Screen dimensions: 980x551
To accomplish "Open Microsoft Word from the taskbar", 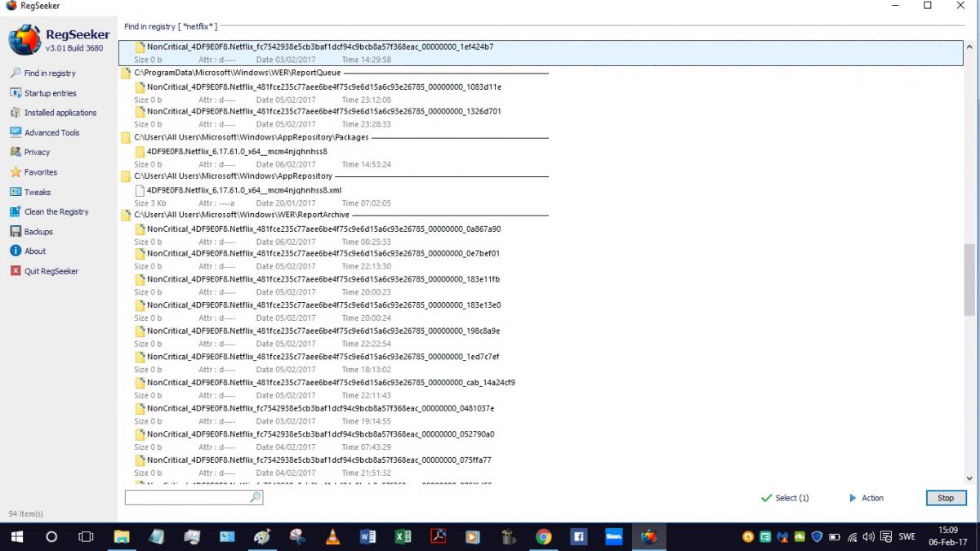I will [x=367, y=536].
